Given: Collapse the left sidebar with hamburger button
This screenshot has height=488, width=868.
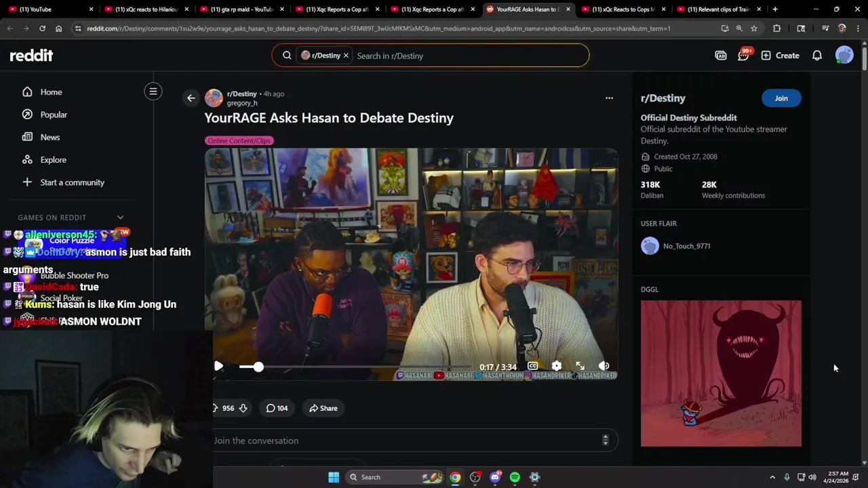Looking at the screenshot, I should click(x=153, y=91).
